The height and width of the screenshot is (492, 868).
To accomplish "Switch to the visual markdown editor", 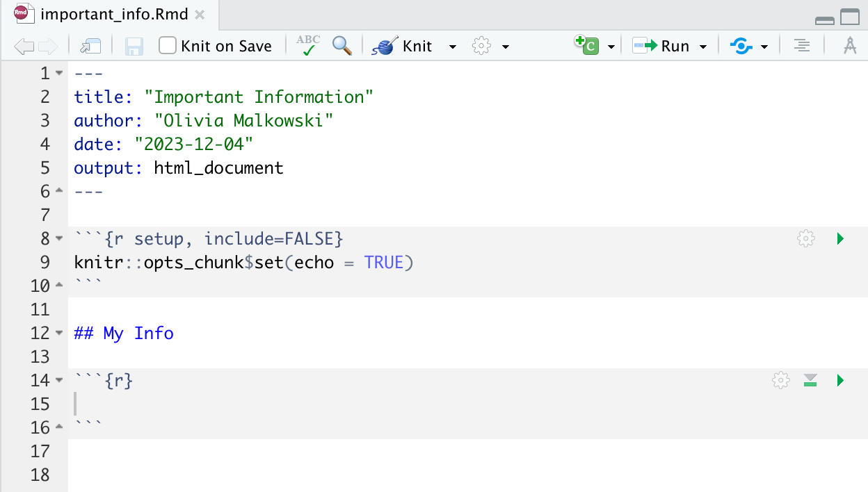I will (x=849, y=47).
